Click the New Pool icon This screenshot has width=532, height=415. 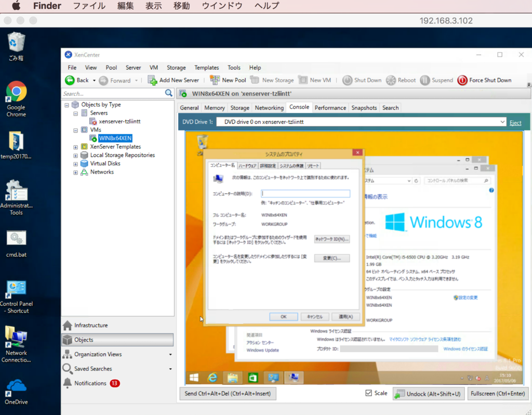point(215,80)
